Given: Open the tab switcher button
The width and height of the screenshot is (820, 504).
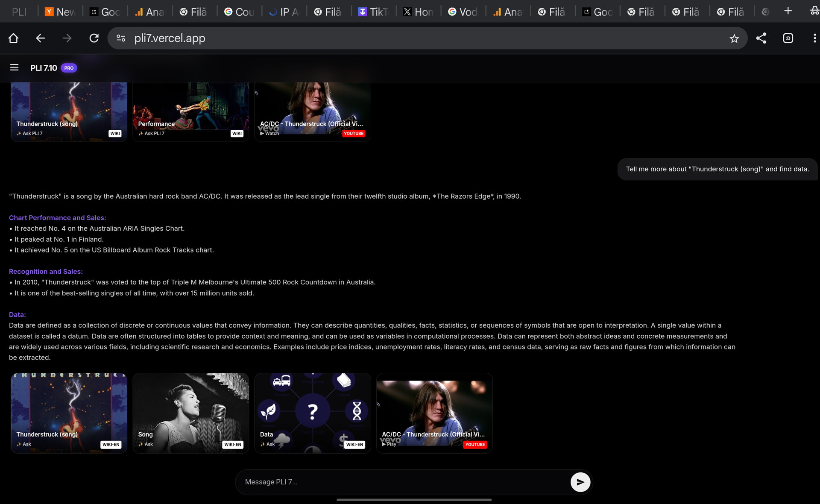Looking at the screenshot, I should pos(788,38).
